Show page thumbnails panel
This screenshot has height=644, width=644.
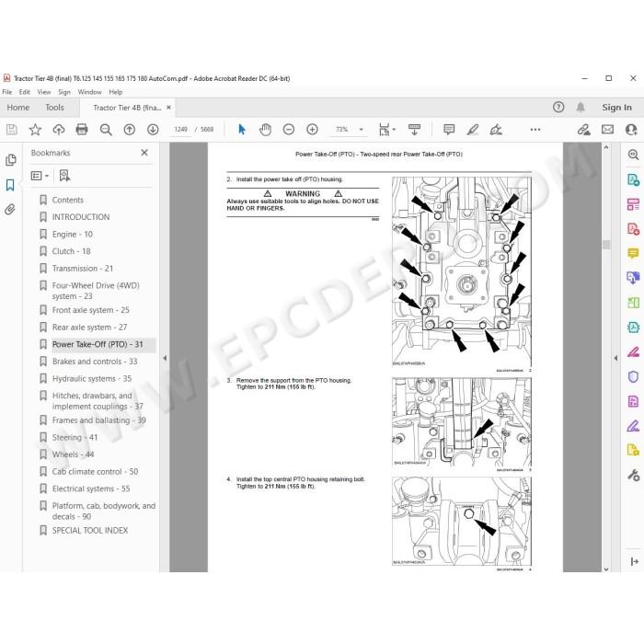click(x=11, y=160)
